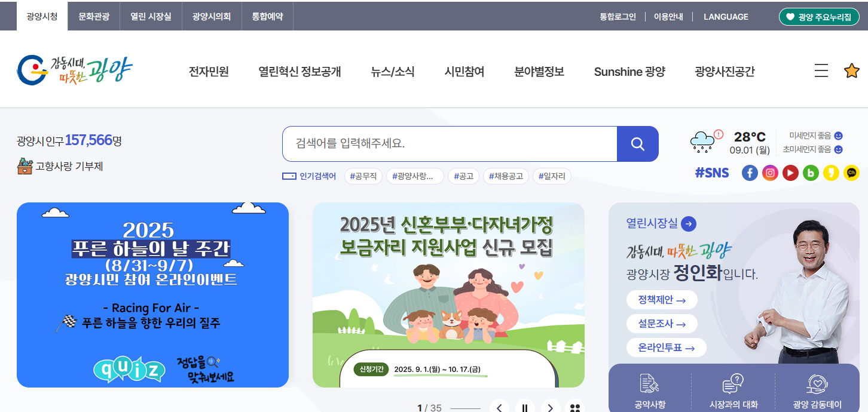Viewport: 868px width, 412px height.
Task: Open the 분야별정보 main menu
Action: pyautogui.click(x=539, y=72)
